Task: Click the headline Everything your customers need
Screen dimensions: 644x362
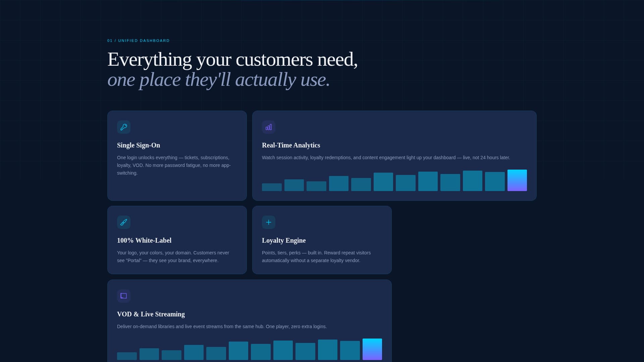Action: [232, 59]
